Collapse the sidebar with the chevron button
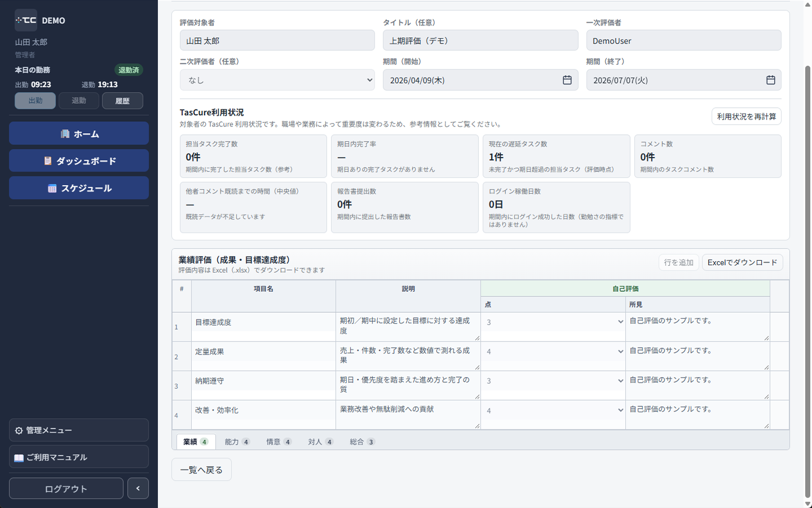Image resolution: width=812 pixels, height=508 pixels. click(x=138, y=488)
